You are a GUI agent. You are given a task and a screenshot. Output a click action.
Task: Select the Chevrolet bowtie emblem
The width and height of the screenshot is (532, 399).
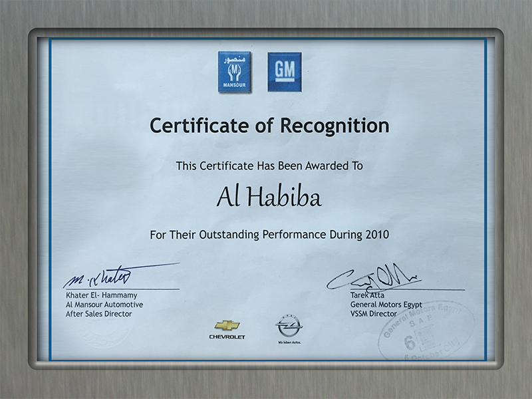pos(227,325)
